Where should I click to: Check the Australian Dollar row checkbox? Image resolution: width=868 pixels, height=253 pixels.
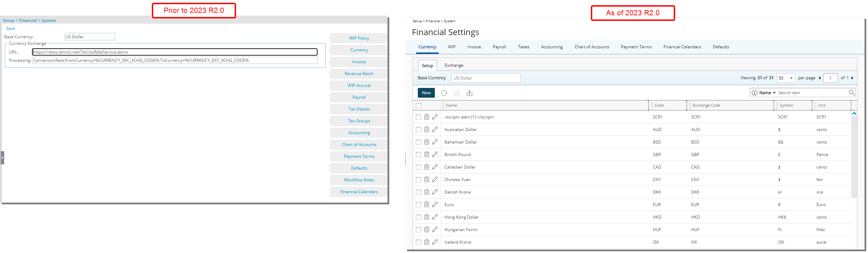click(419, 130)
